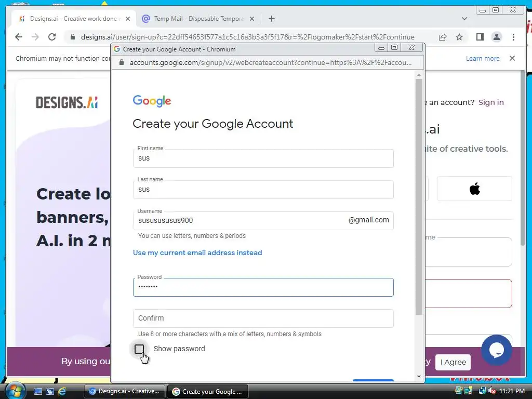
Task: Open the Chromium profile avatar
Action: pos(496,37)
